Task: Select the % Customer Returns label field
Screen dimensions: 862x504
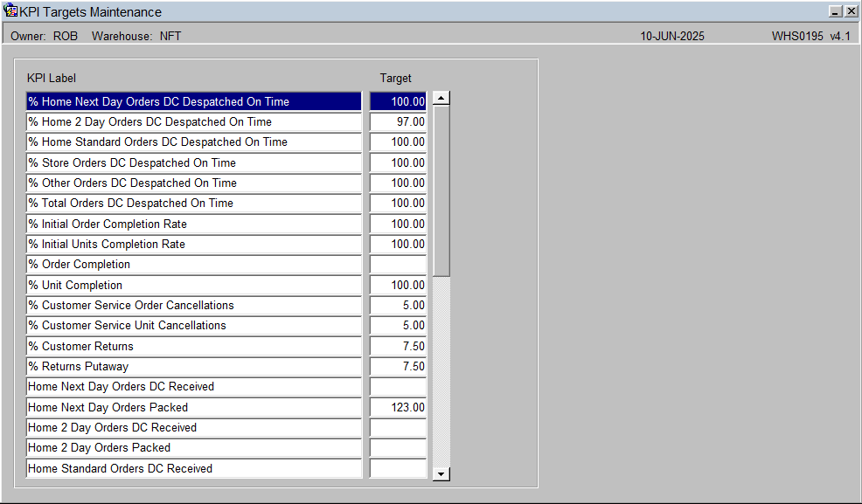Action: [194, 347]
